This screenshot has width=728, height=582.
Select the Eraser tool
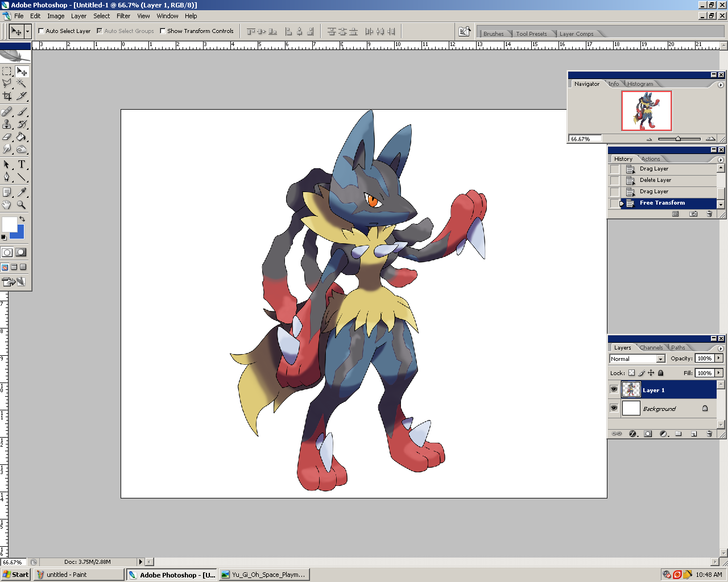(x=7, y=137)
